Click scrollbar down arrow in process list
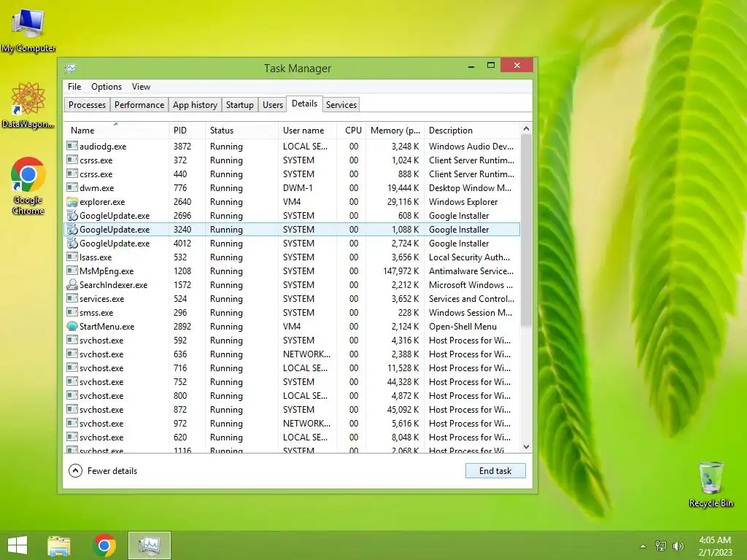 (526, 447)
